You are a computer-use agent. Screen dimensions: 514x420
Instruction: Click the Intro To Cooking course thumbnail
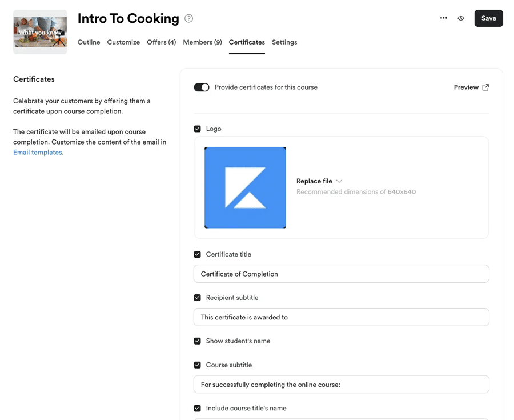(40, 32)
